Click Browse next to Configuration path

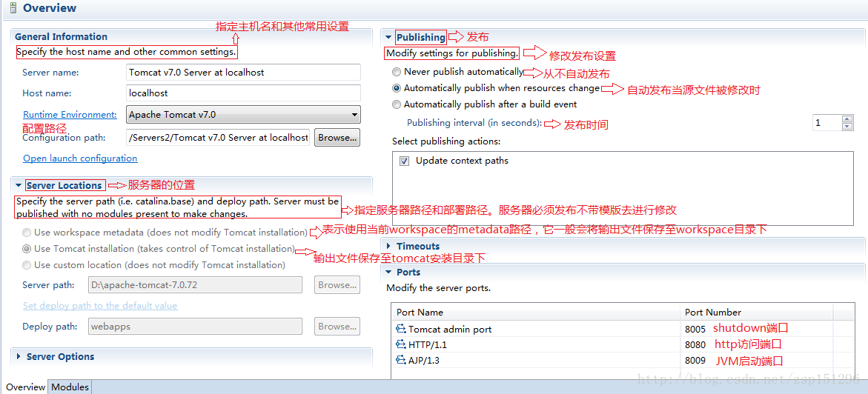(x=337, y=137)
